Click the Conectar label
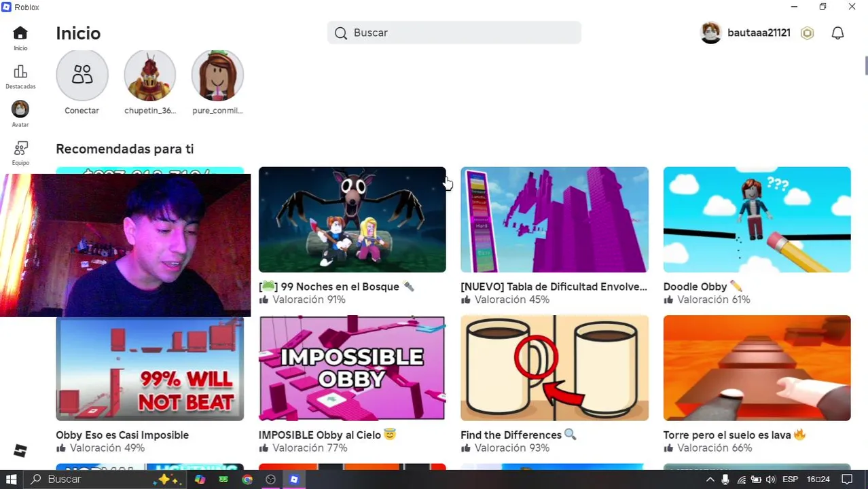 (82, 111)
